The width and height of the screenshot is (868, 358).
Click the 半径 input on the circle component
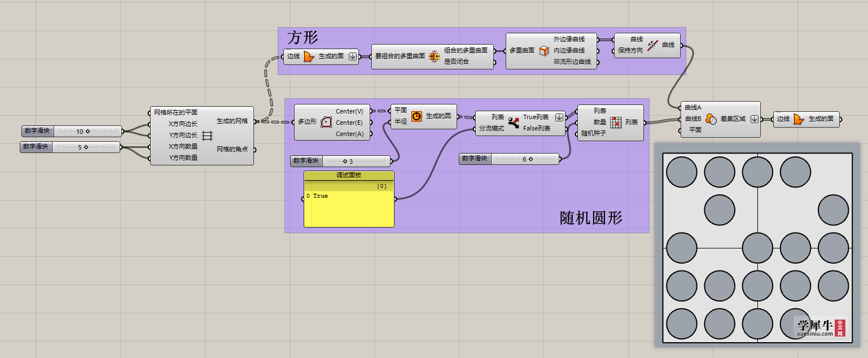pyautogui.click(x=400, y=121)
